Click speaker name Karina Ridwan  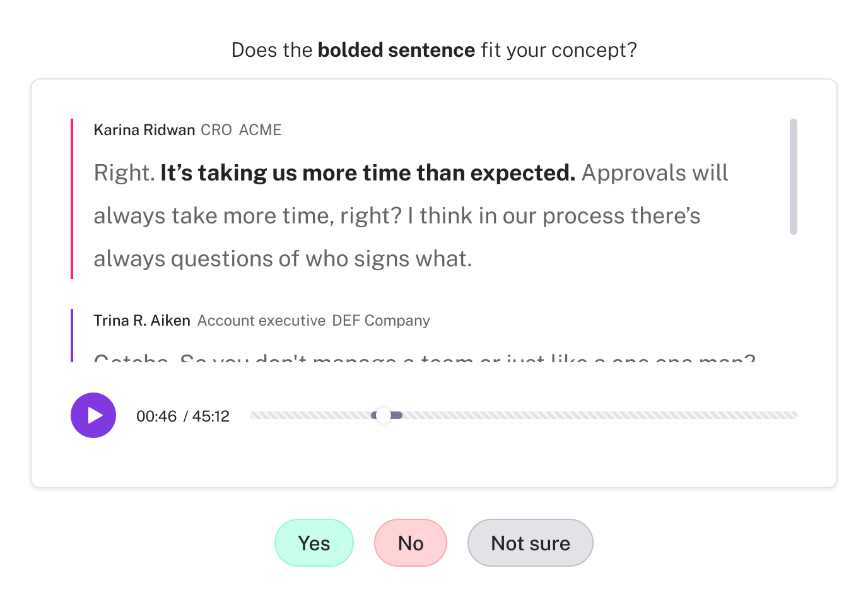pos(144,130)
